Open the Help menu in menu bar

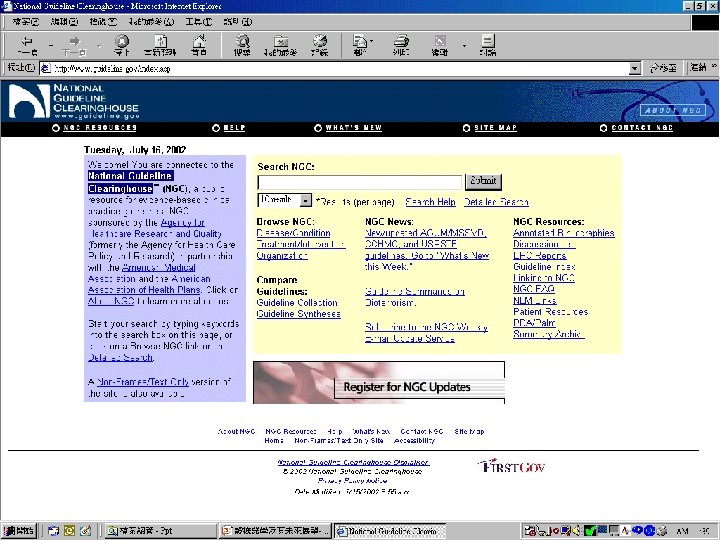(238, 22)
